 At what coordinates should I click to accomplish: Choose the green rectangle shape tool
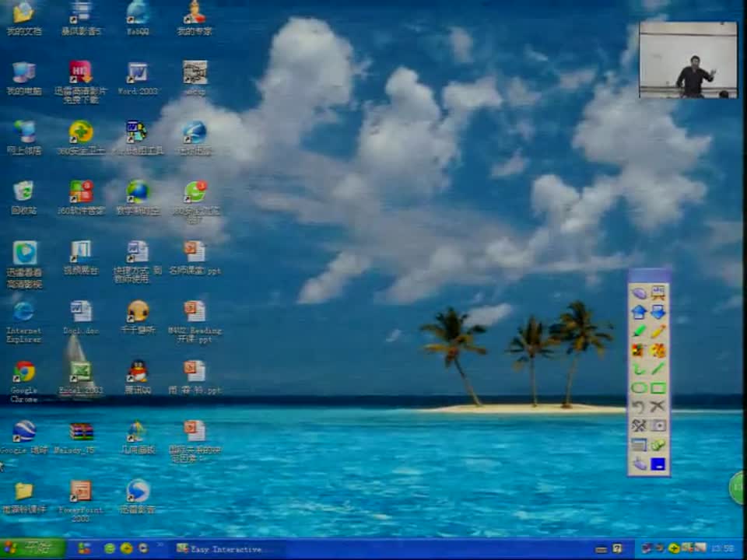click(658, 388)
